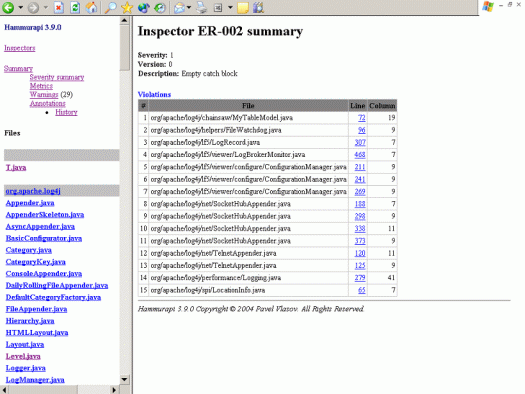Click the Edit page icon
Image resolution: width=525 pixels, height=394 pixels.
pos(218,7)
